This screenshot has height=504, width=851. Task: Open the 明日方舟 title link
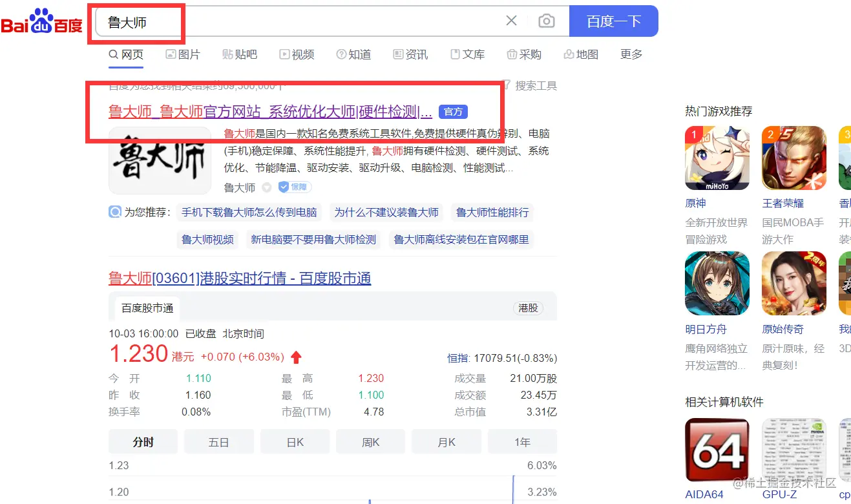pyautogui.click(x=706, y=330)
